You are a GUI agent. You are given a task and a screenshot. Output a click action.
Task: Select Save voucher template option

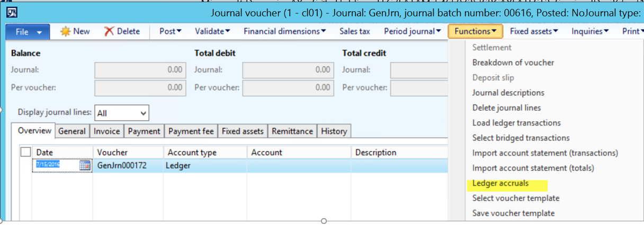click(513, 213)
